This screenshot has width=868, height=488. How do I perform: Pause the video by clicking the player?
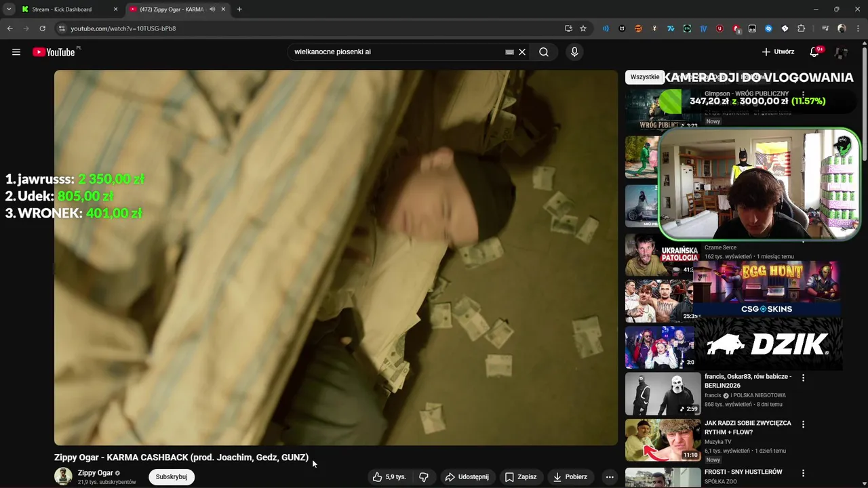pos(336,258)
